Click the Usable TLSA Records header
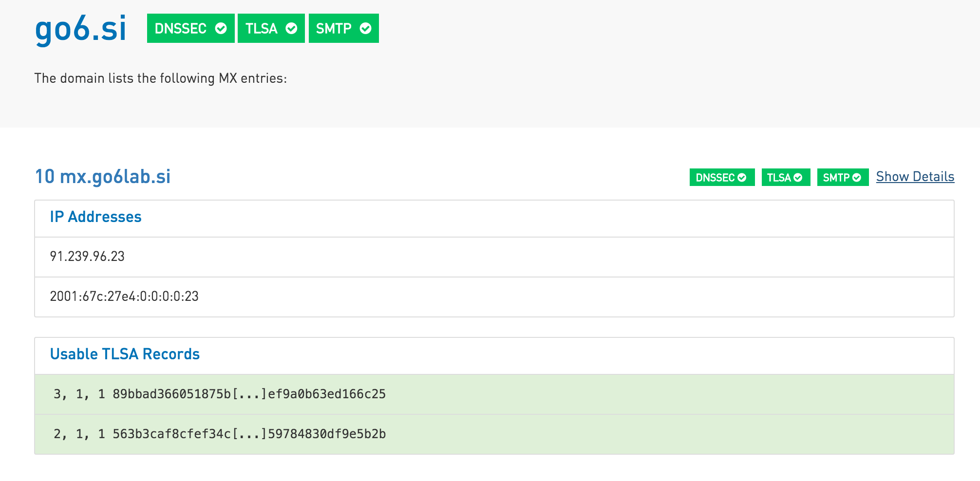The height and width of the screenshot is (481, 980). [x=494, y=355]
